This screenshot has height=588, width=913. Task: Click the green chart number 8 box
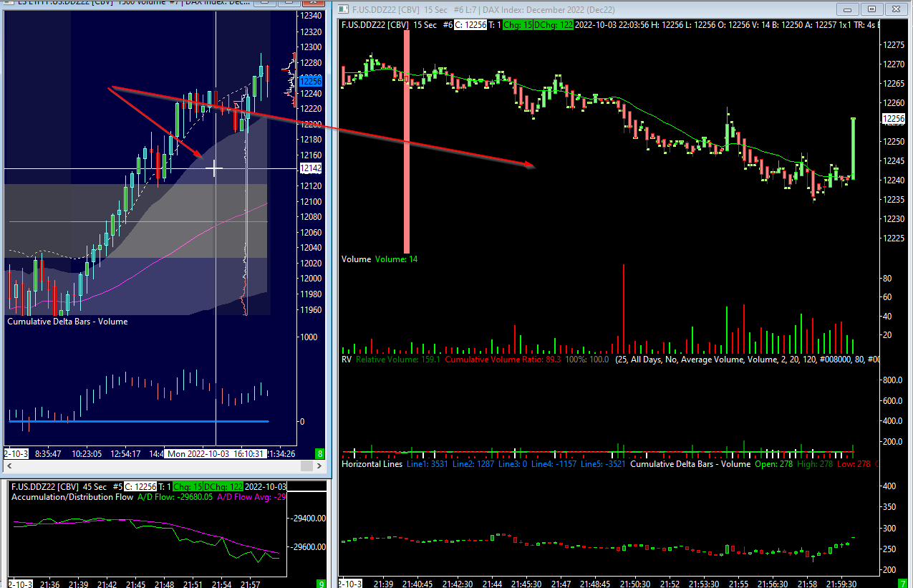319,453
